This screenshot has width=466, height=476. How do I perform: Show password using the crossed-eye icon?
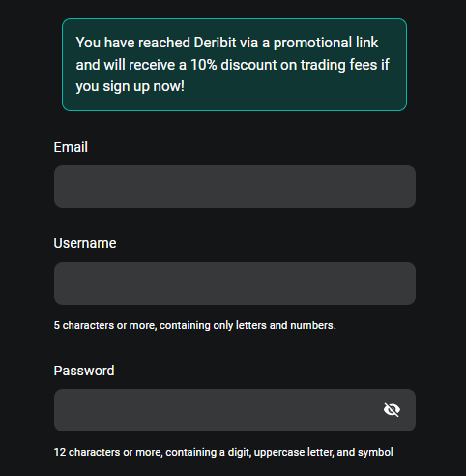(x=392, y=410)
